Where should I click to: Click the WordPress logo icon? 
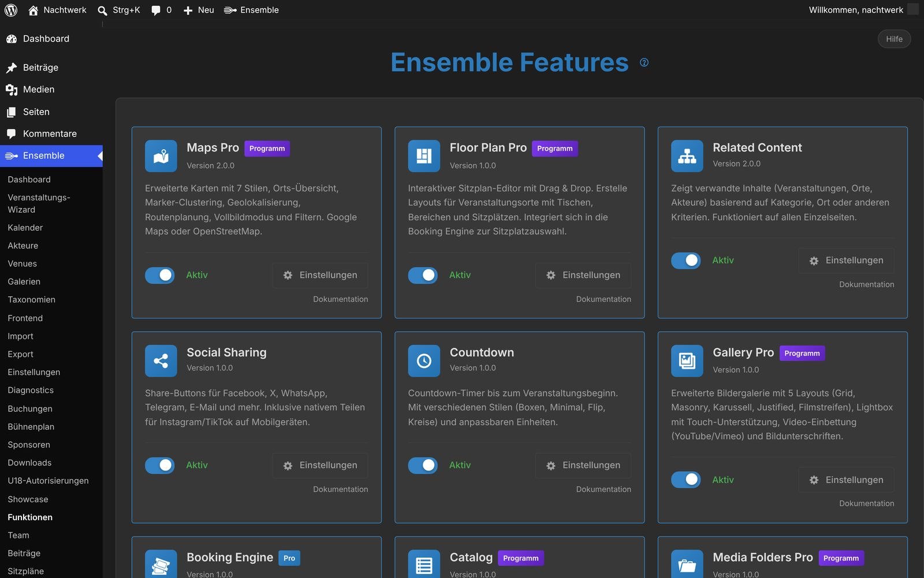(x=11, y=10)
